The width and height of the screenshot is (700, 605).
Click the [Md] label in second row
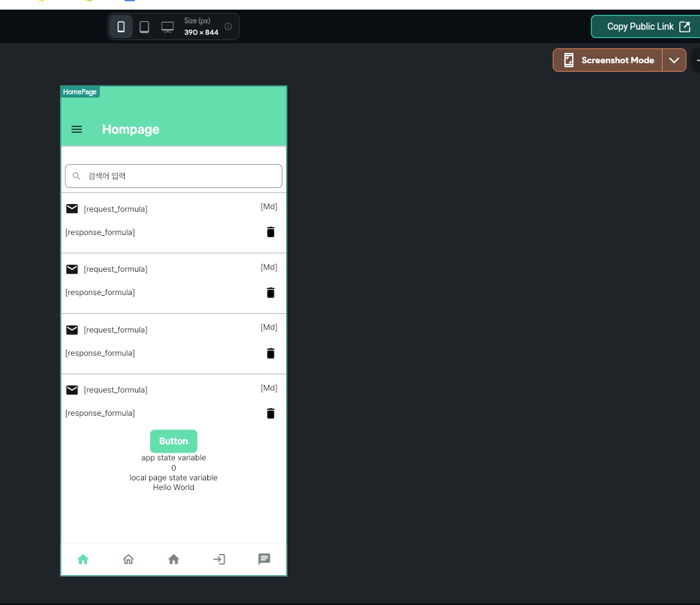pos(269,267)
